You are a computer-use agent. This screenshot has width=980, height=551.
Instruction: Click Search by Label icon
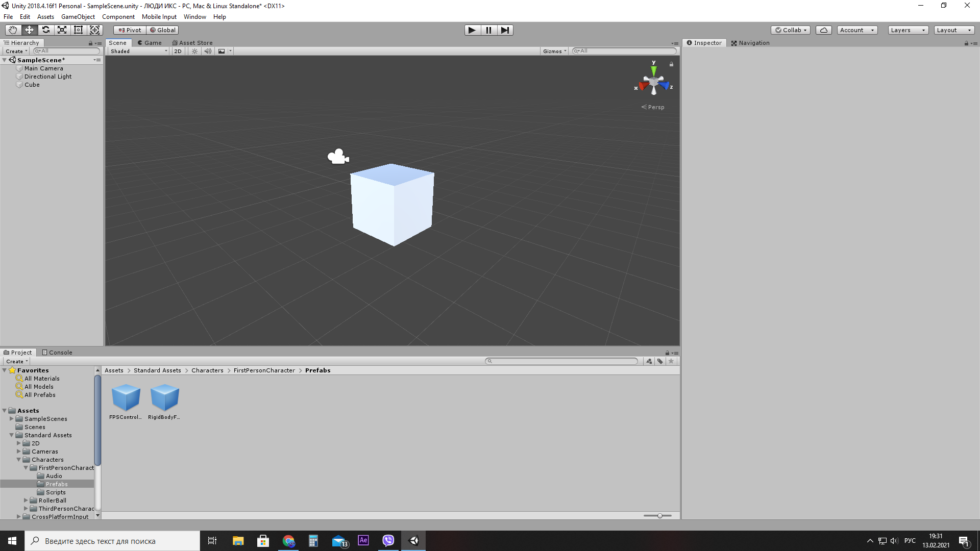(x=660, y=361)
